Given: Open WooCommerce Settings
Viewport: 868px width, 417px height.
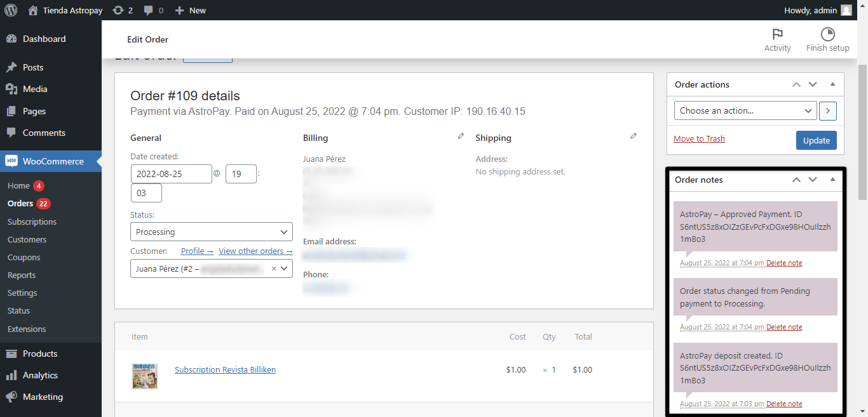Looking at the screenshot, I should click(22, 293).
